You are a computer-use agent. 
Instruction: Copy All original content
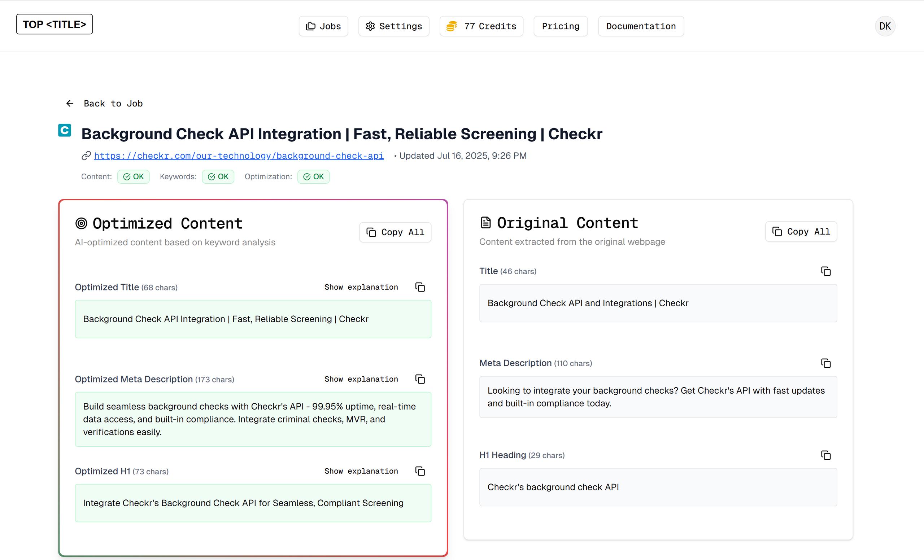pyautogui.click(x=801, y=232)
